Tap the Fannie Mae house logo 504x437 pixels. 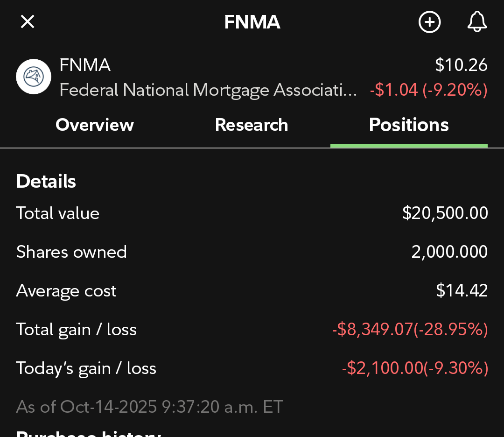click(x=34, y=77)
